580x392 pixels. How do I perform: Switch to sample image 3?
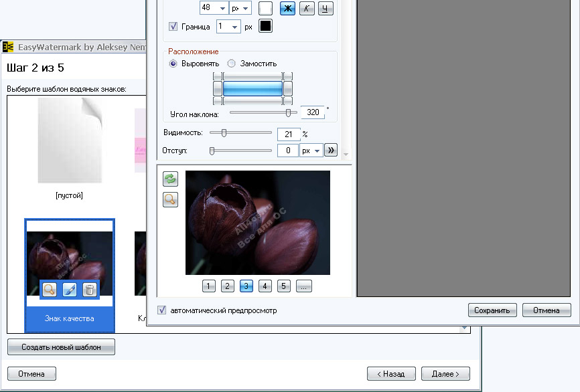[x=246, y=286]
